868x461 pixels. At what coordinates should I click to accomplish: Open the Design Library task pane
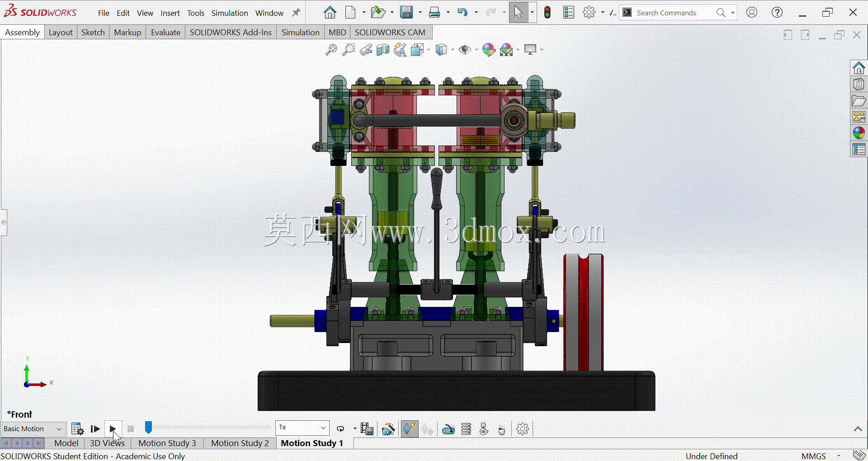859,85
